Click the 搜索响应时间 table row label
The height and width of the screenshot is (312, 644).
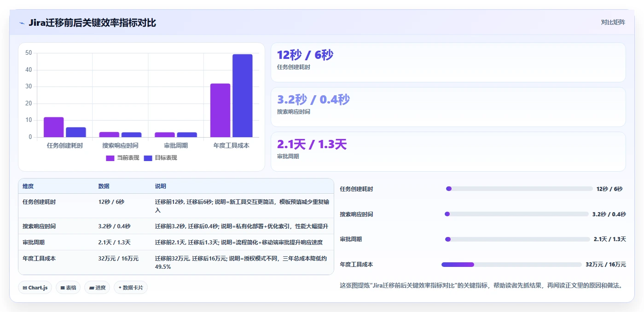pos(39,226)
